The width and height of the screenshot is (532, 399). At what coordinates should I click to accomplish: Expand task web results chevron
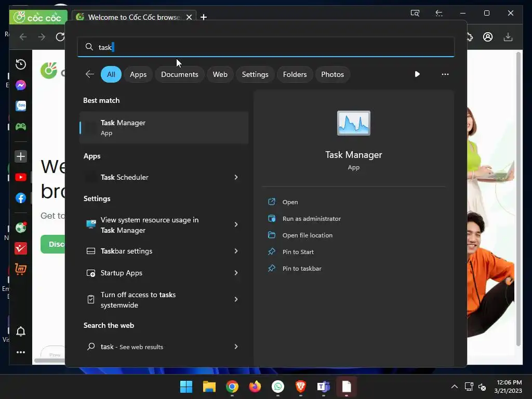click(x=236, y=347)
